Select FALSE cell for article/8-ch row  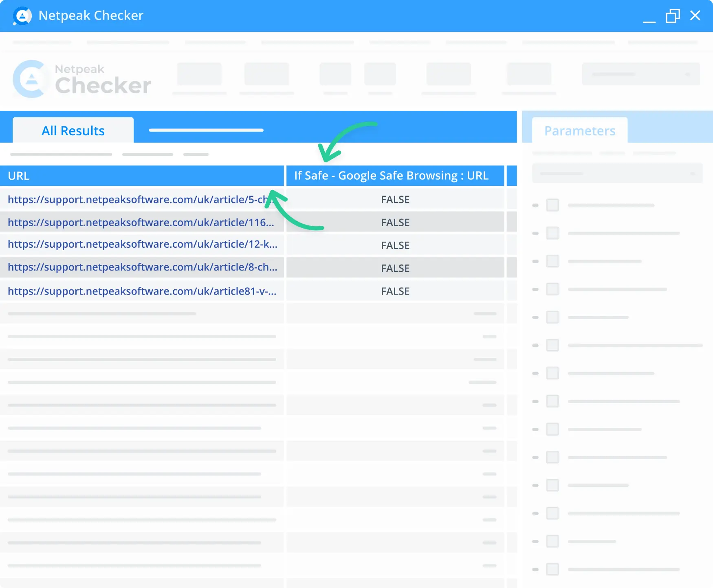coord(395,268)
